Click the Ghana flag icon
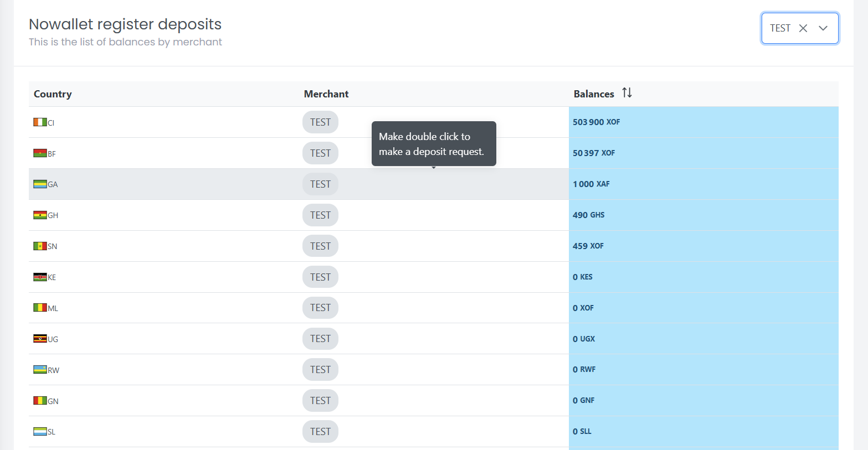This screenshot has height=450, width=868. (40, 215)
